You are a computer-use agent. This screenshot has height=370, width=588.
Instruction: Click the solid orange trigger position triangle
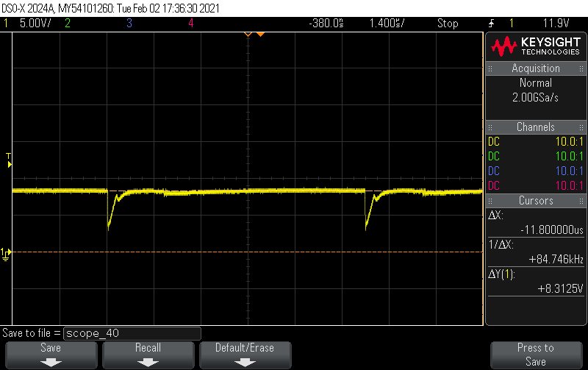pos(260,34)
